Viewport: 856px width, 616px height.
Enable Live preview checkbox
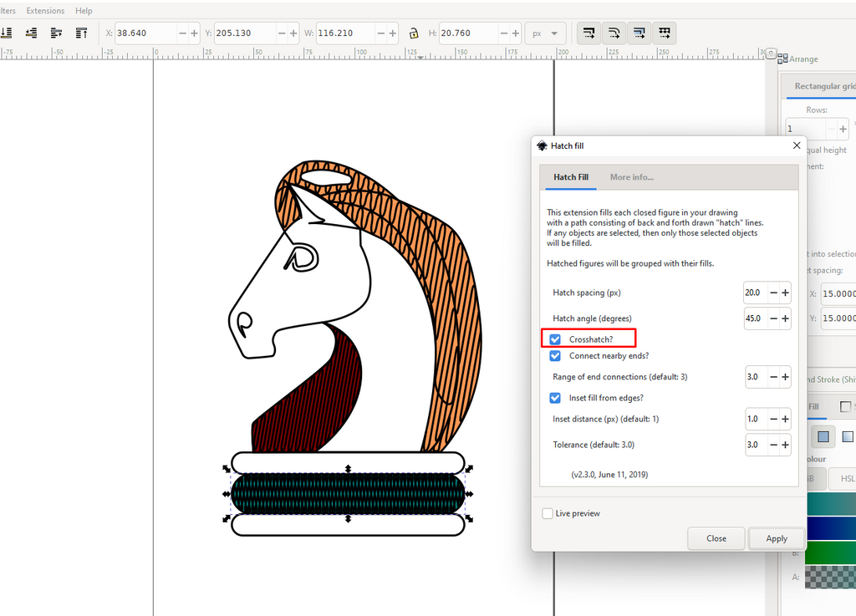[548, 513]
